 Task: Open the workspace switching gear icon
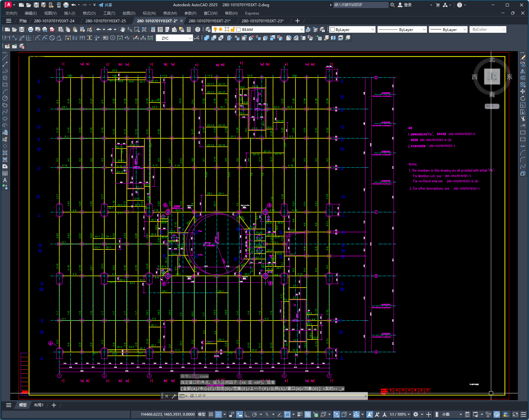(x=416, y=414)
